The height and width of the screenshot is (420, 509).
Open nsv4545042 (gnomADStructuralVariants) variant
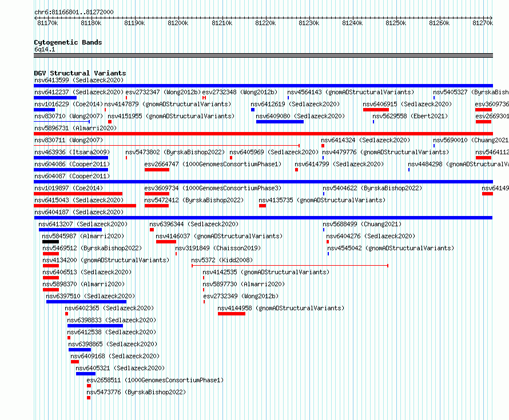(x=391, y=248)
